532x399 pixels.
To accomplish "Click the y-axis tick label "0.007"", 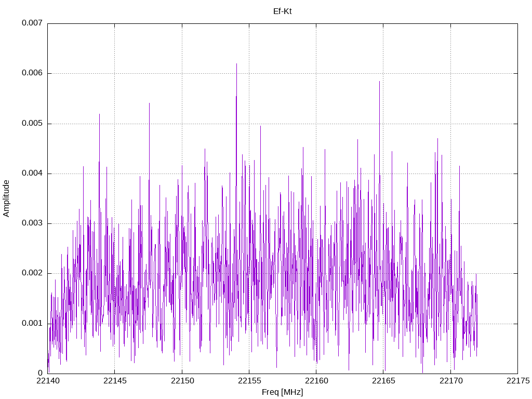I will (x=32, y=23).
